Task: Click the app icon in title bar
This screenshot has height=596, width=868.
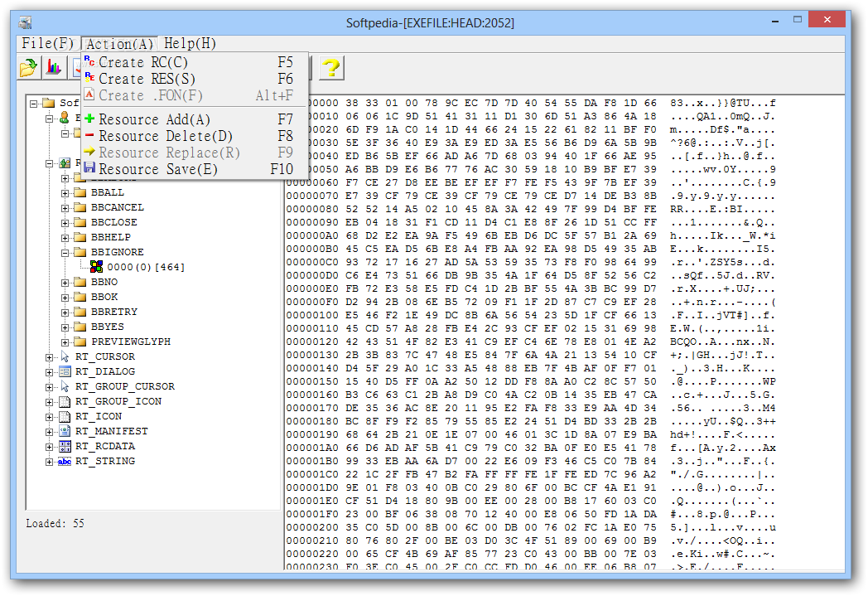Action: pos(25,22)
